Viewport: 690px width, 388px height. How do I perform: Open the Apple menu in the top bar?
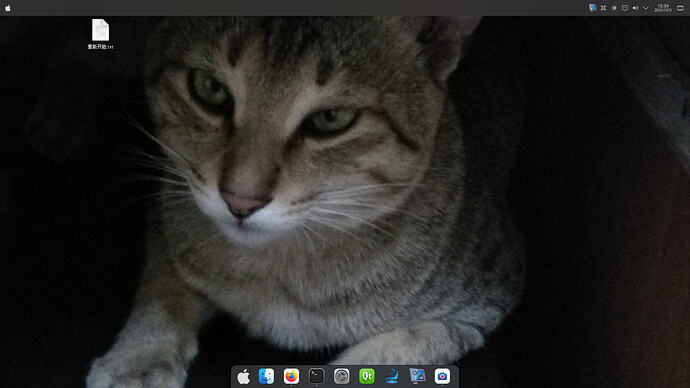[8, 8]
